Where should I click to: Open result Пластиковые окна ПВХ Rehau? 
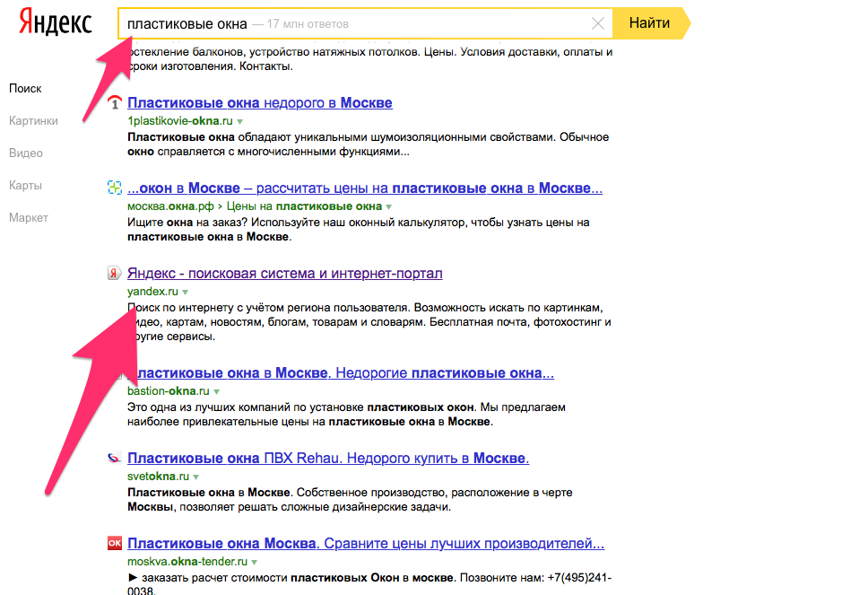click(x=328, y=459)
